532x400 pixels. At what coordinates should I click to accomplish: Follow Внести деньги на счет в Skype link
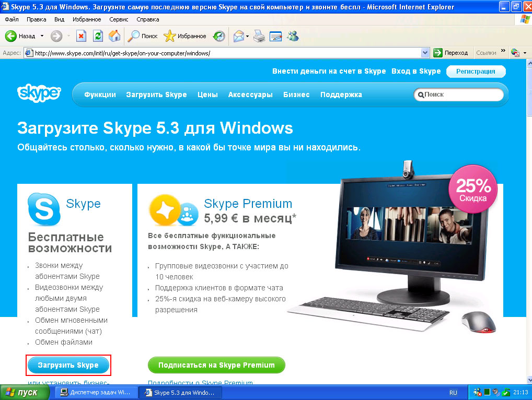tap(329, 71)
